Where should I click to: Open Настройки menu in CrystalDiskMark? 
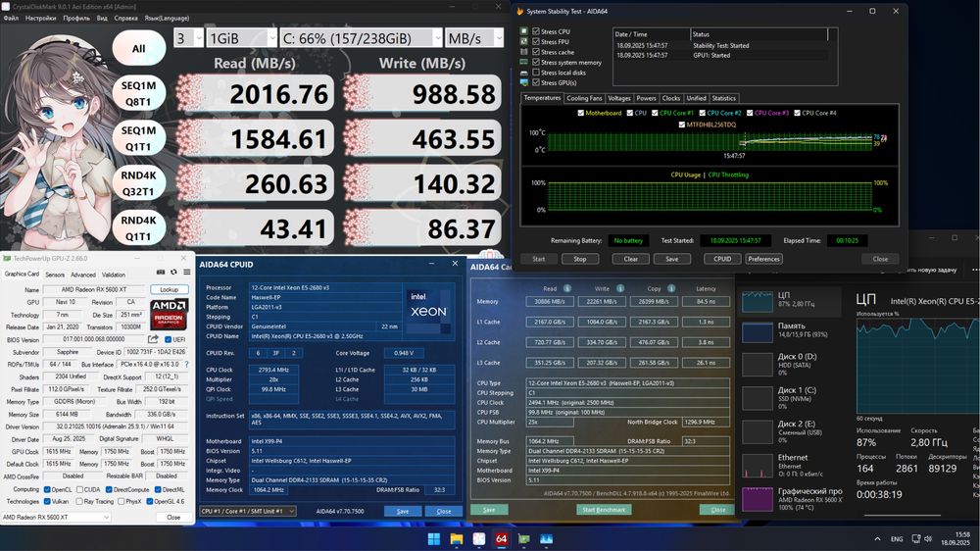click(x=40, y=18)
